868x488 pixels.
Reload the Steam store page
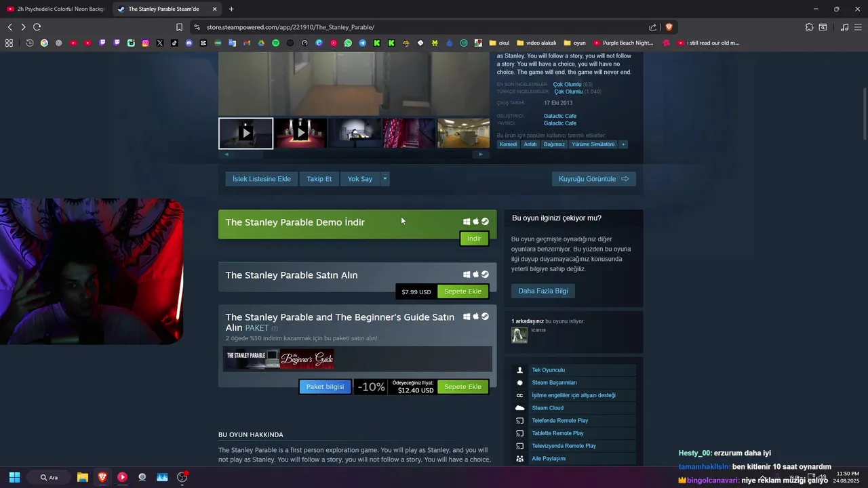tap(37, 27)
